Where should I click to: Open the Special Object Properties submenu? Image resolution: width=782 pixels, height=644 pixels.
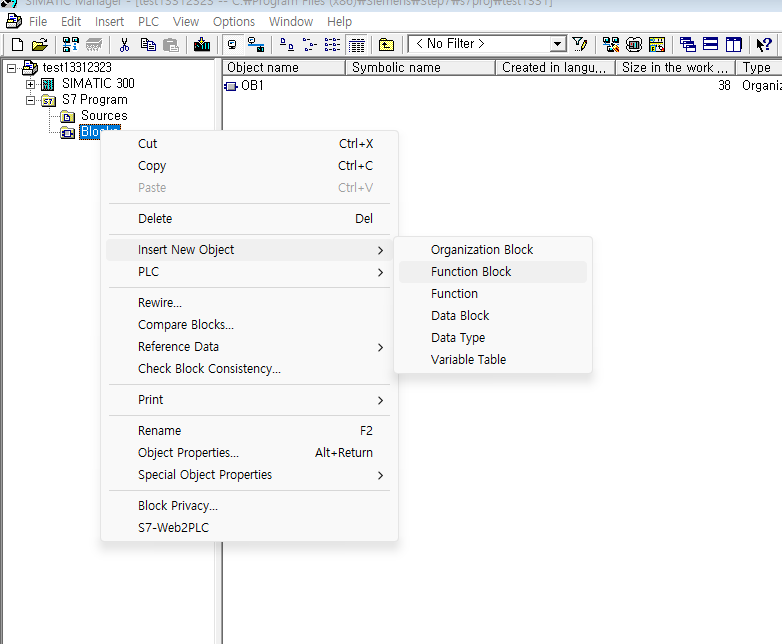point(249,474)
